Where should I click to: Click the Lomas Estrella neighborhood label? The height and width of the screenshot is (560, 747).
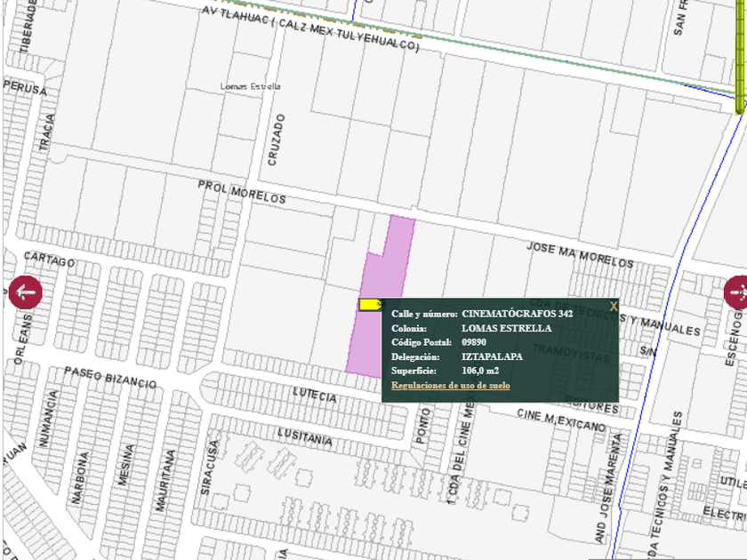click(251, 86)
